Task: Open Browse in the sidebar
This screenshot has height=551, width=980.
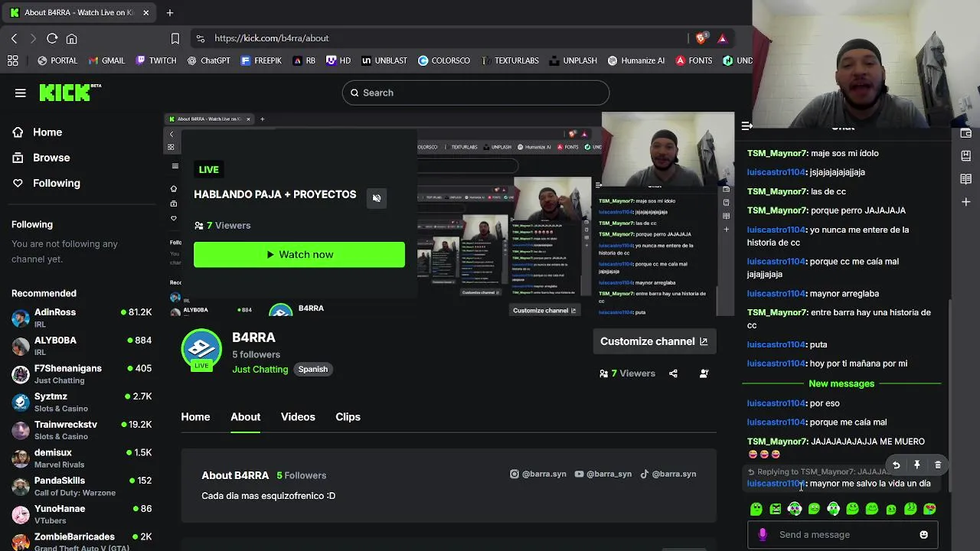Action: [51, 158]
